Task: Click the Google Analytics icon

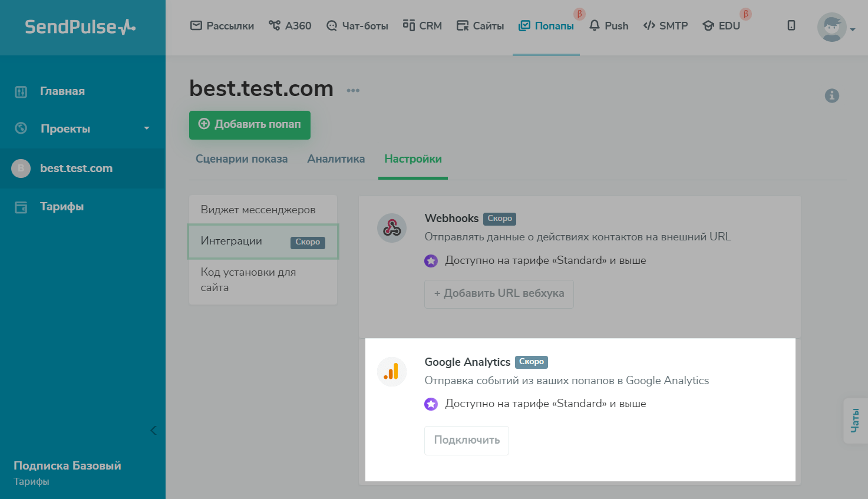Action: [392, 372]
